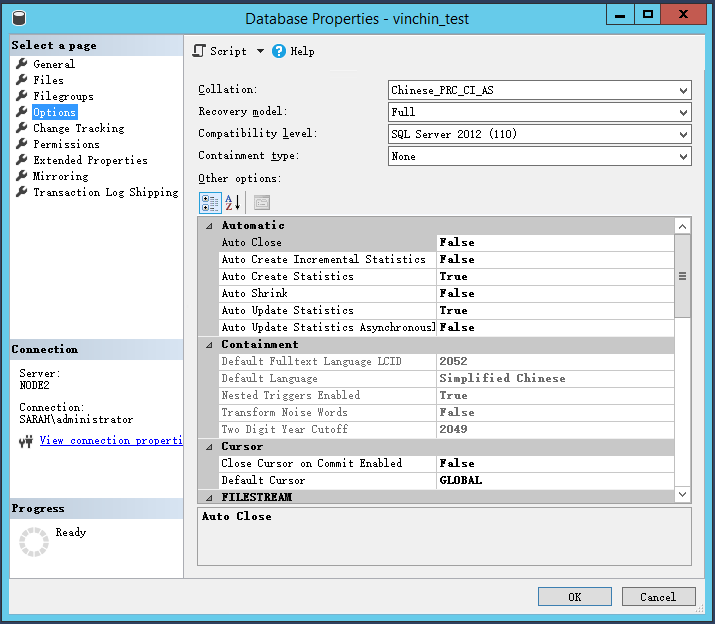Select the Auto Shrink property row
Image resolution: width=715 pixels, height=624 pixels.
point(446,293)
